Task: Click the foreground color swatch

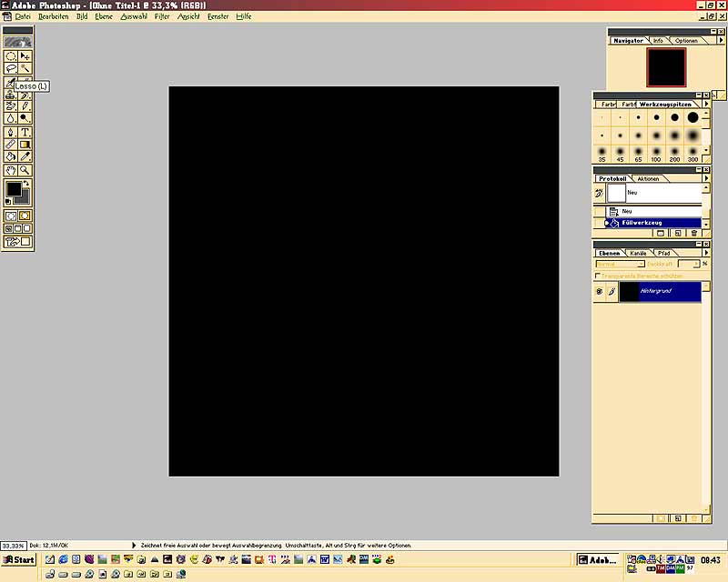Action: pos(14,189)
